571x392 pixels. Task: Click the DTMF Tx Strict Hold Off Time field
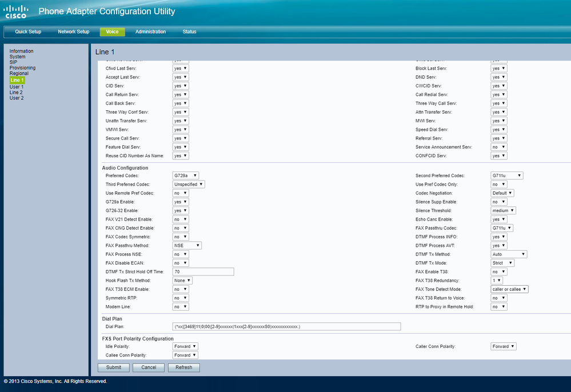203,272
